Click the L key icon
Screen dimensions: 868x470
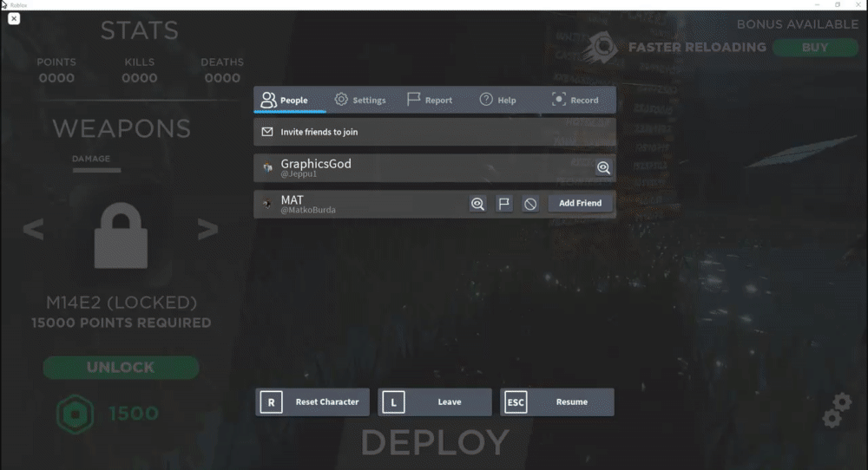[393, 402]
